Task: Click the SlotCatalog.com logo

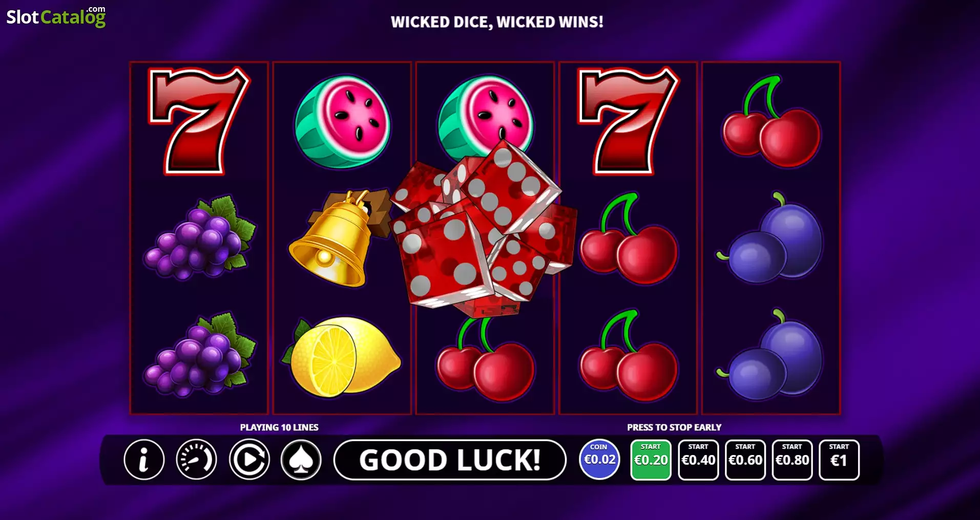Action: 56,16
